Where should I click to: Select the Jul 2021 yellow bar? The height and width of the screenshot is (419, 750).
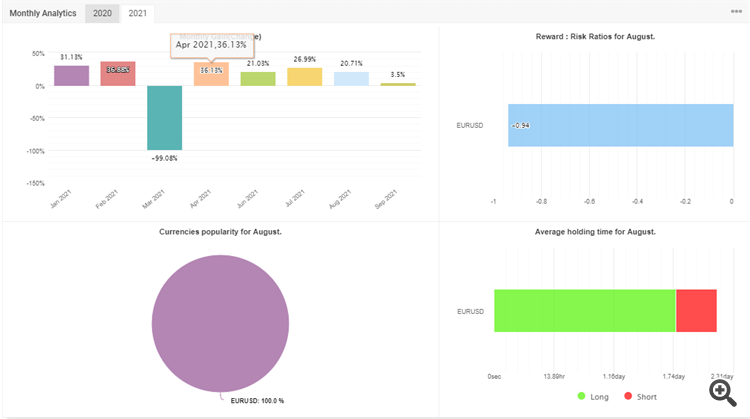305,77
